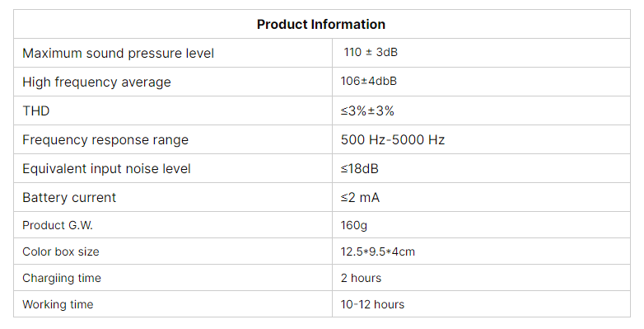Viewport: 644px width, 329px height.
Task: Select the Equivalent input noise level label
Action: pos(107,168)
